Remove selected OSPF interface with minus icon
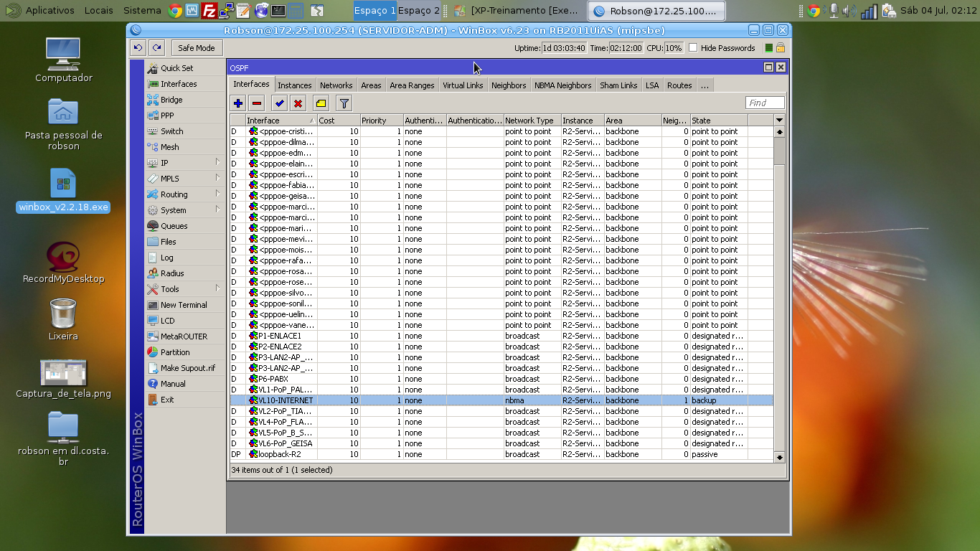 (257, 103)
